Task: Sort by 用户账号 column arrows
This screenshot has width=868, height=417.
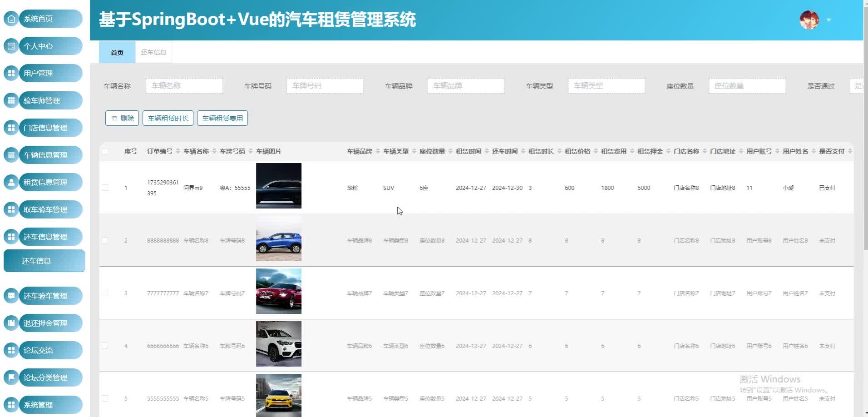Action: pyautogui.click(x=777, y=151)
